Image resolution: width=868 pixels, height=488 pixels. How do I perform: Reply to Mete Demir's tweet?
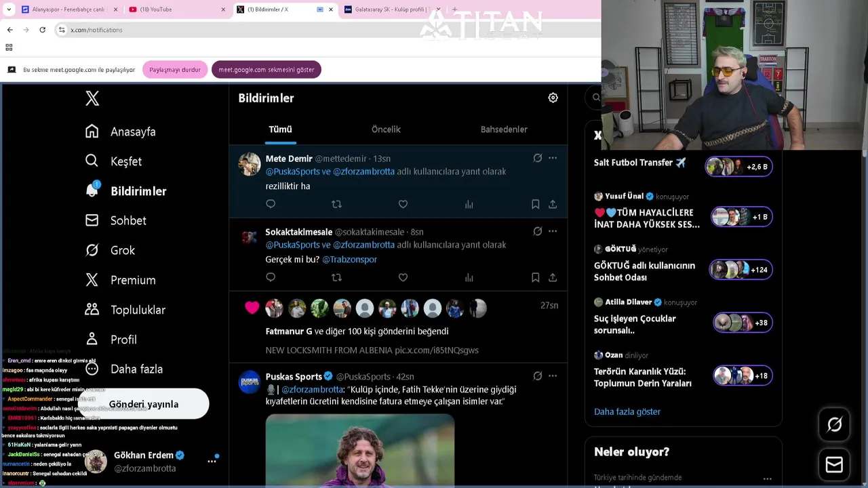[271, 204]
